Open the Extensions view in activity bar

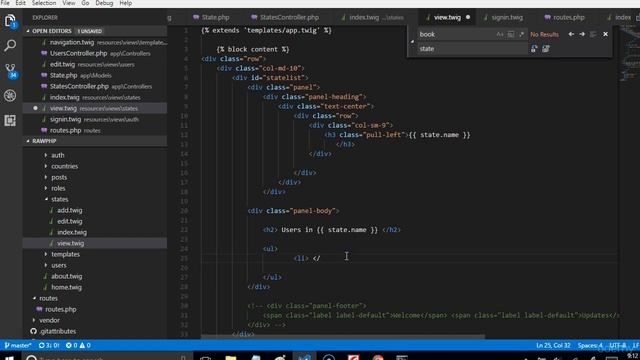click(x=10, y=120)
